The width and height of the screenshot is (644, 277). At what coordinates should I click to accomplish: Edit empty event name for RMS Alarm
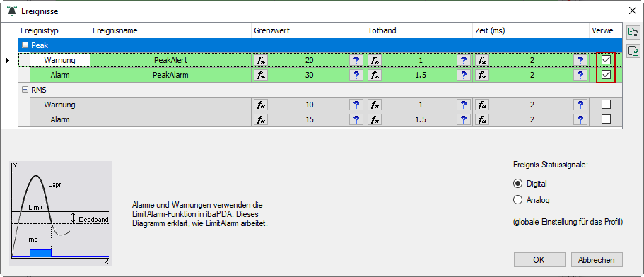[170, 119]
